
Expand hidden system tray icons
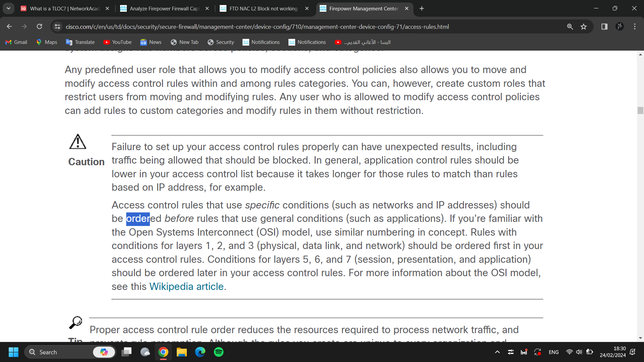tap(497, 352)
